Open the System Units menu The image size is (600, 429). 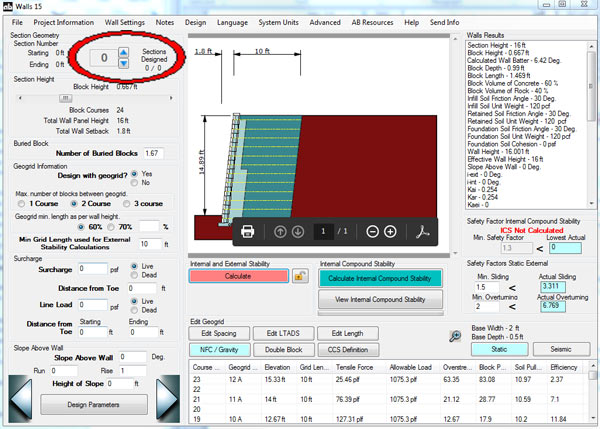[278, 22]
